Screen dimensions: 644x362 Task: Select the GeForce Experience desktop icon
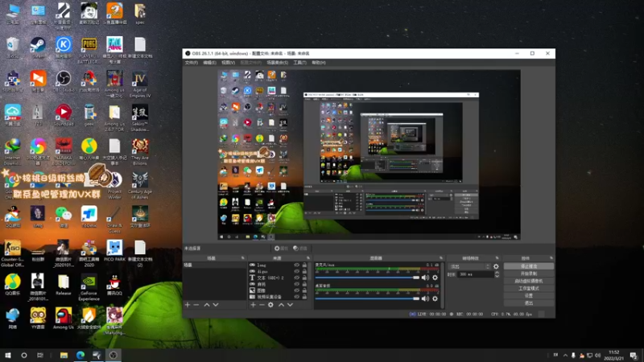[x=89, y=287]
